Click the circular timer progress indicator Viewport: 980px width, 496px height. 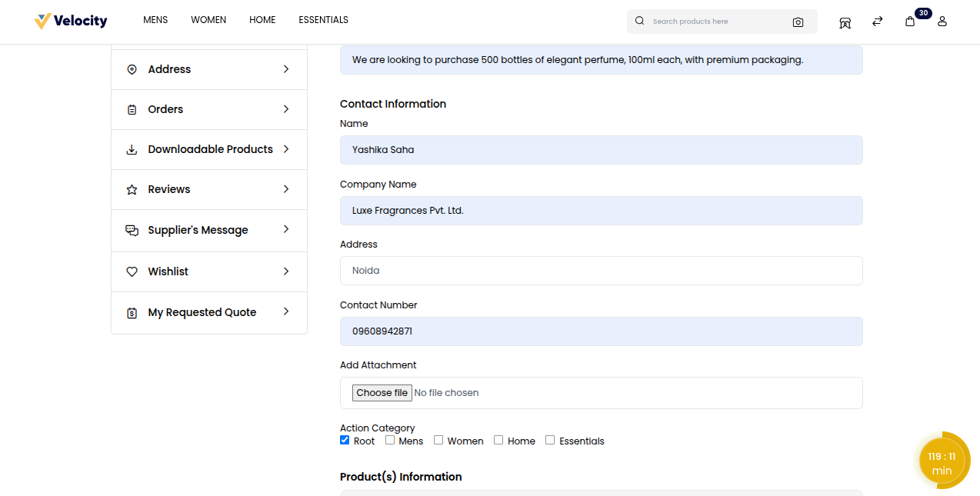[942, 461]
